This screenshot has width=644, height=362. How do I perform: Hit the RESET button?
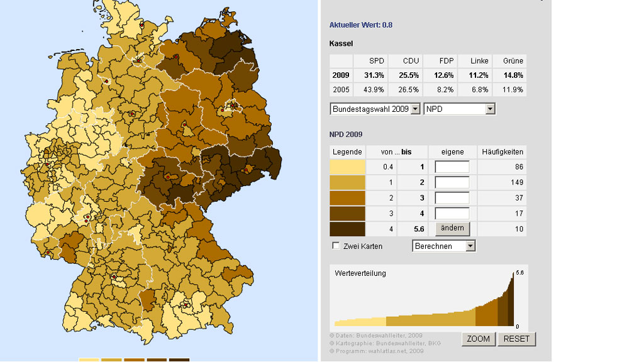516,339
